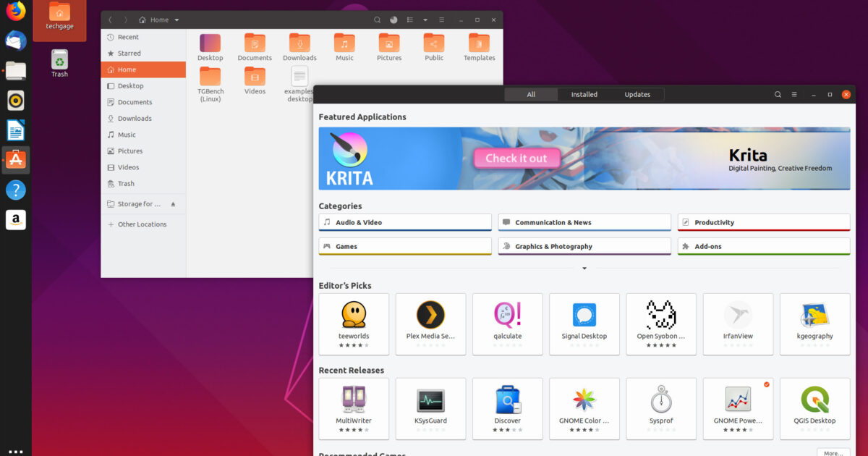Screen dimensions: 868x456
Task: Select the IrfanView app in Editor's Picks
Action: coord(738,324)
